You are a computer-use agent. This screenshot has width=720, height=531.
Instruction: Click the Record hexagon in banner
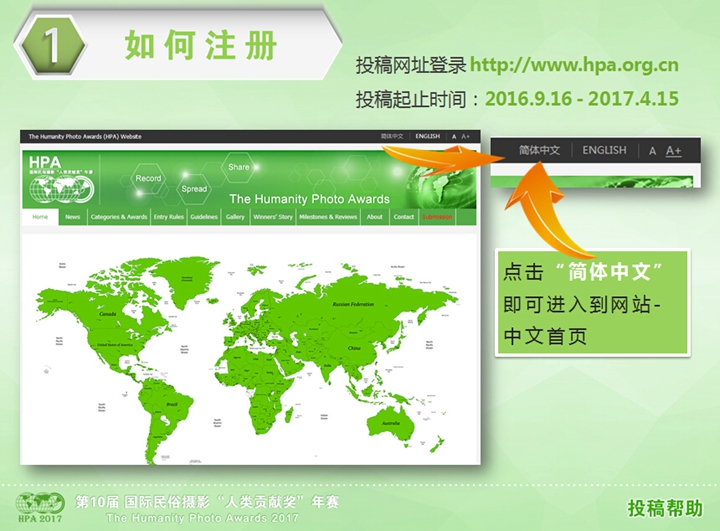148,178
